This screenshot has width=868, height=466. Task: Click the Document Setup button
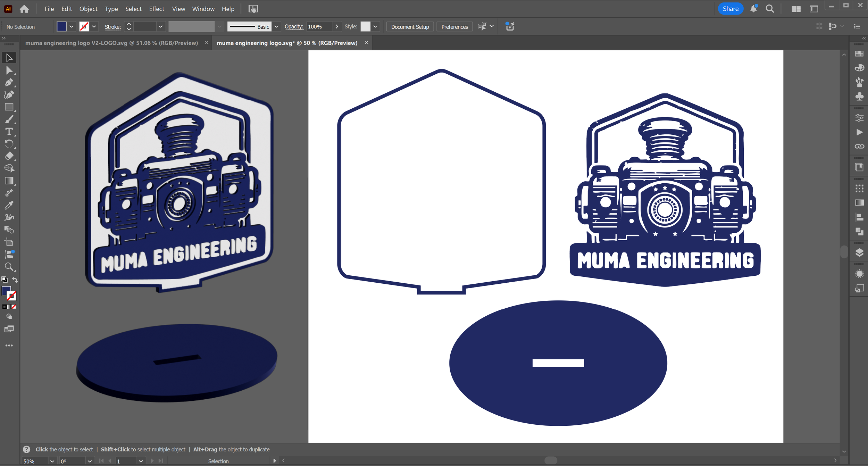(x=410, y=27)
